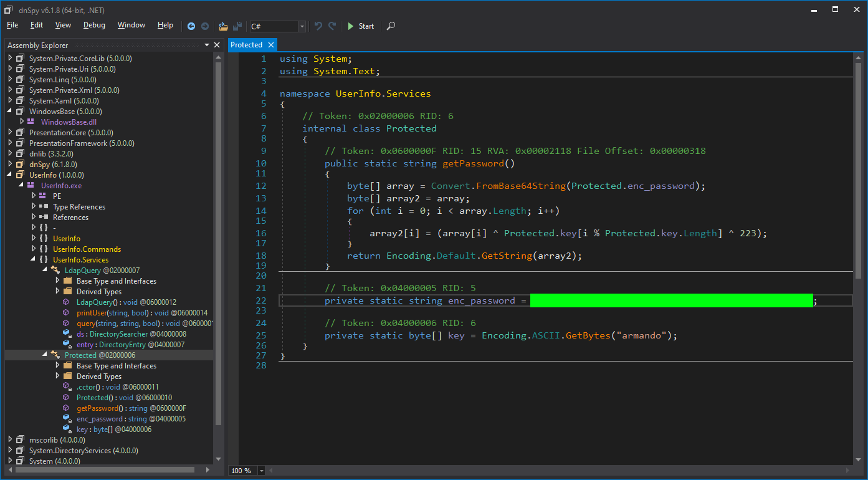Select getPassword() method in tree
Screen dimensions: 868x480
(x=131, y=408)
